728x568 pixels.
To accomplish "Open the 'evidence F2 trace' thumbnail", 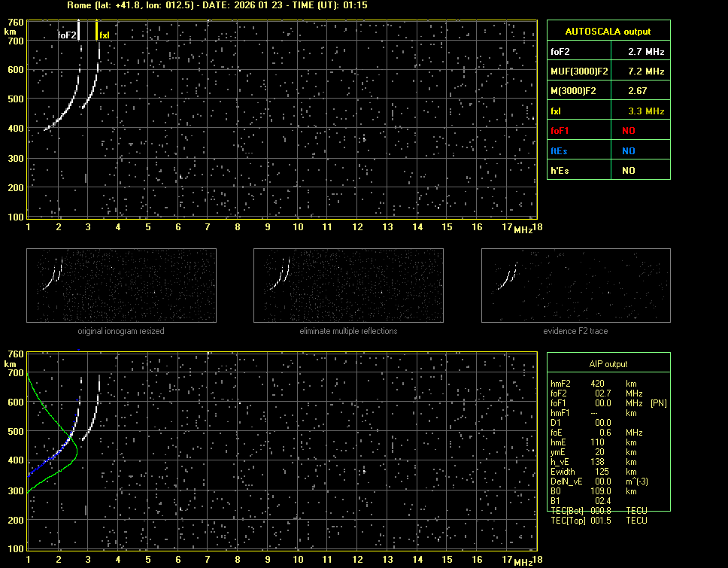I will pyautogui.click(x=575, y=286).
